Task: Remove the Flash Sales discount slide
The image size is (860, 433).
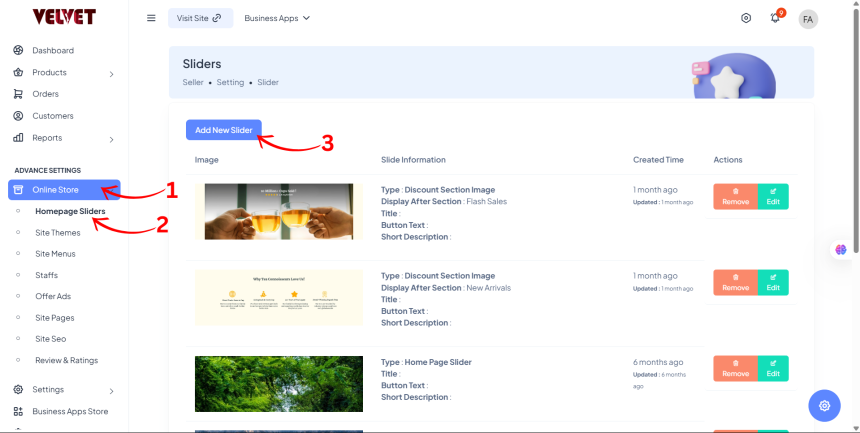Action: [x=735, y=197]
